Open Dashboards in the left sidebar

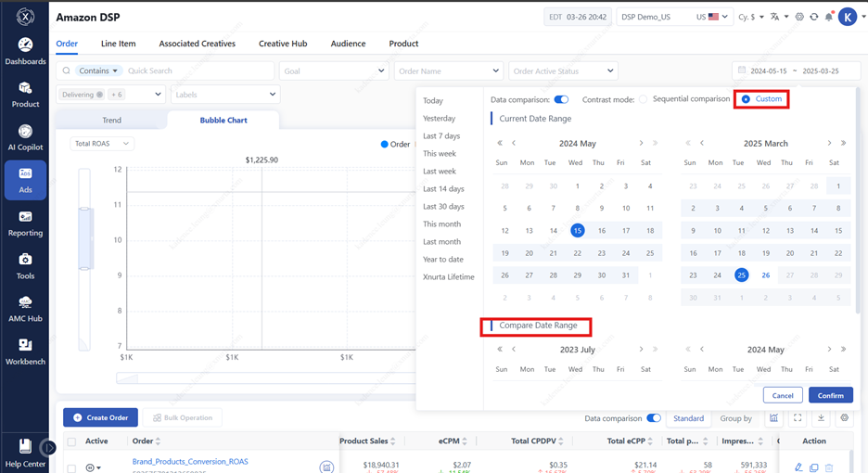[25, 51]
